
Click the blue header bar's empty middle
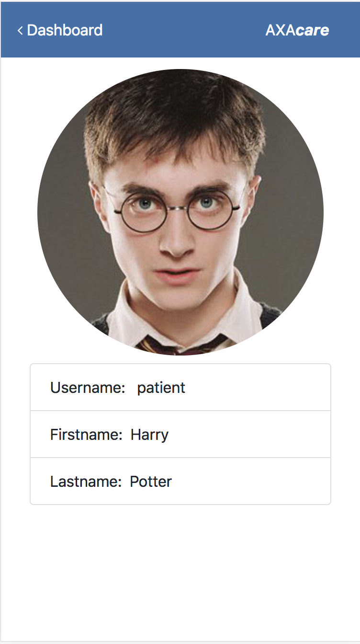coord(184,30)
